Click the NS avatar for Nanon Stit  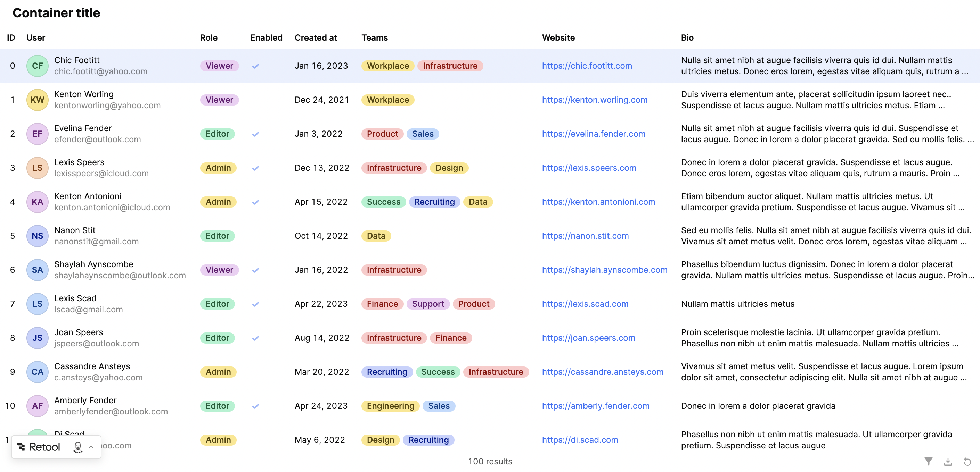pos(37,236)
